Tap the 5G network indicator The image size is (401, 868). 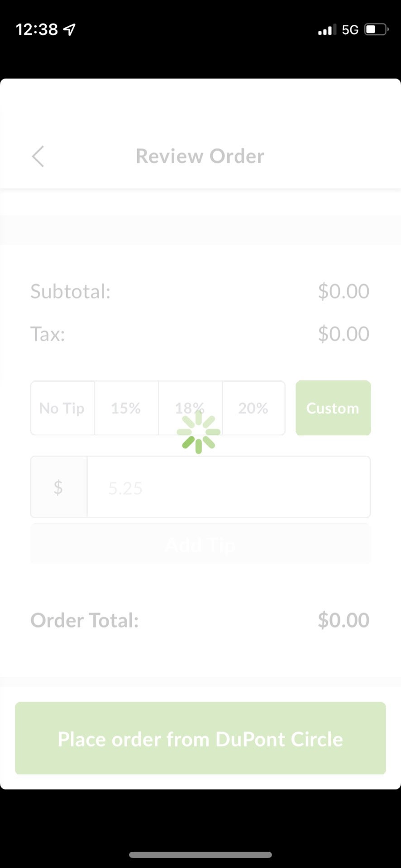(350, 30)
